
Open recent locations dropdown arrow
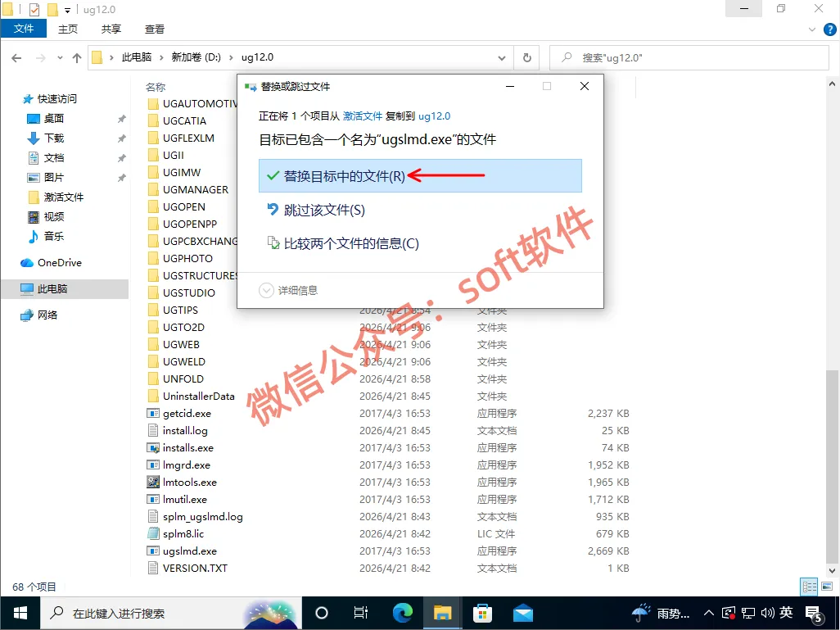60,58
